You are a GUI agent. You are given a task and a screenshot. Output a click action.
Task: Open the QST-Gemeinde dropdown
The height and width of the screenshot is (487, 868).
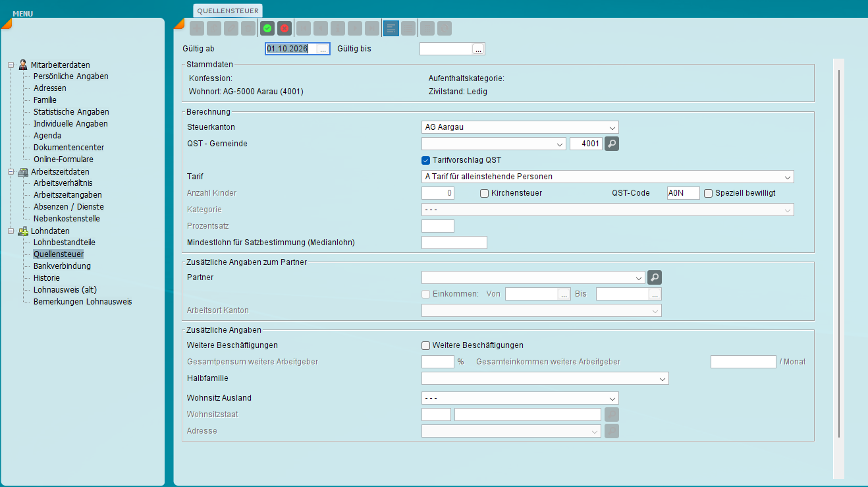click(493, 144)
